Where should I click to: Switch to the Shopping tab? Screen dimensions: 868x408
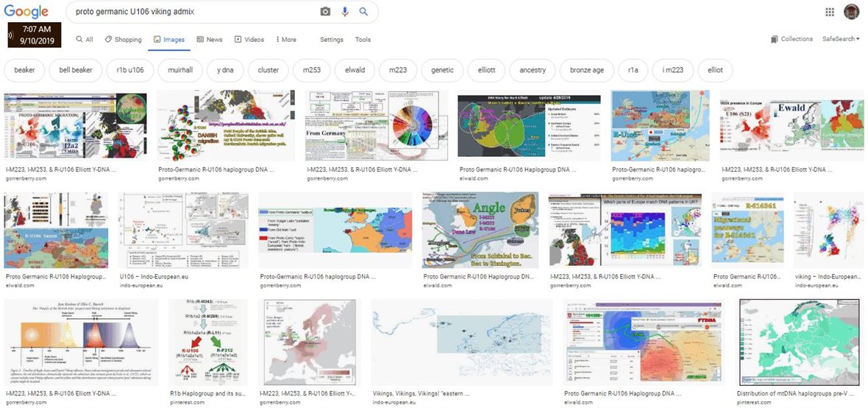[x=123, y=40]
